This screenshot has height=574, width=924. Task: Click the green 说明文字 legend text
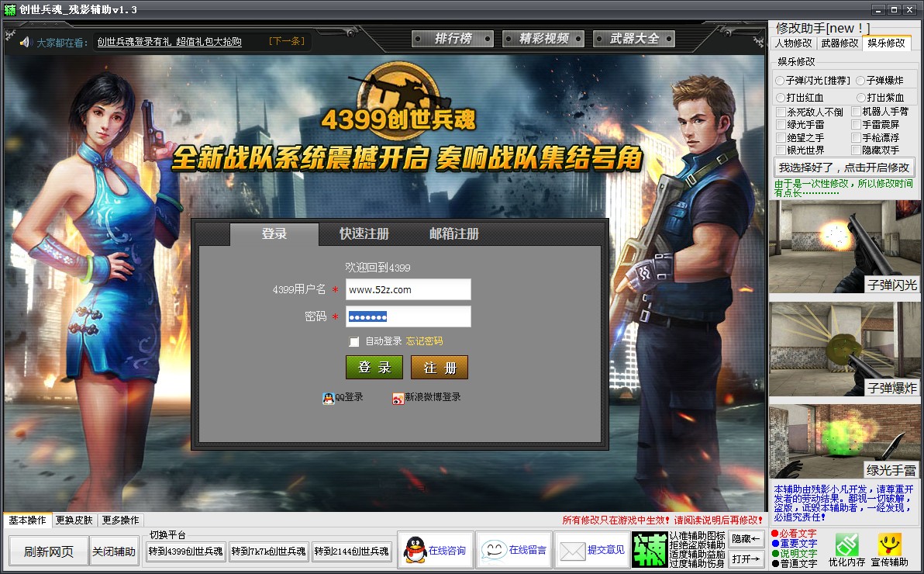pos(798,553)
